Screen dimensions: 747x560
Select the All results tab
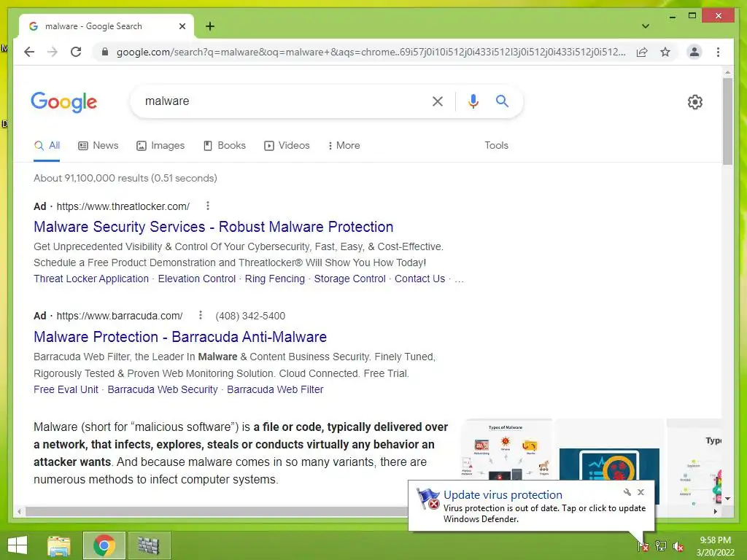(x=47, y=146)
